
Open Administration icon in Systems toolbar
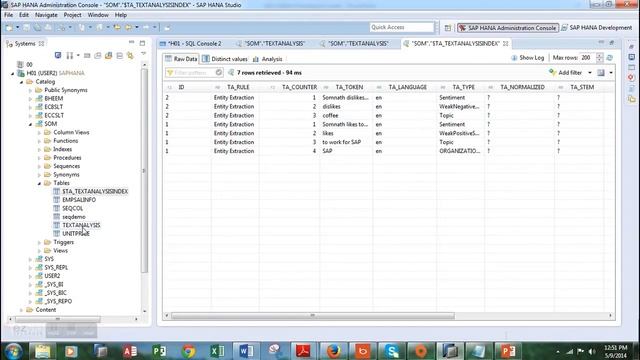pyautogui.click(x=58, y=55)
